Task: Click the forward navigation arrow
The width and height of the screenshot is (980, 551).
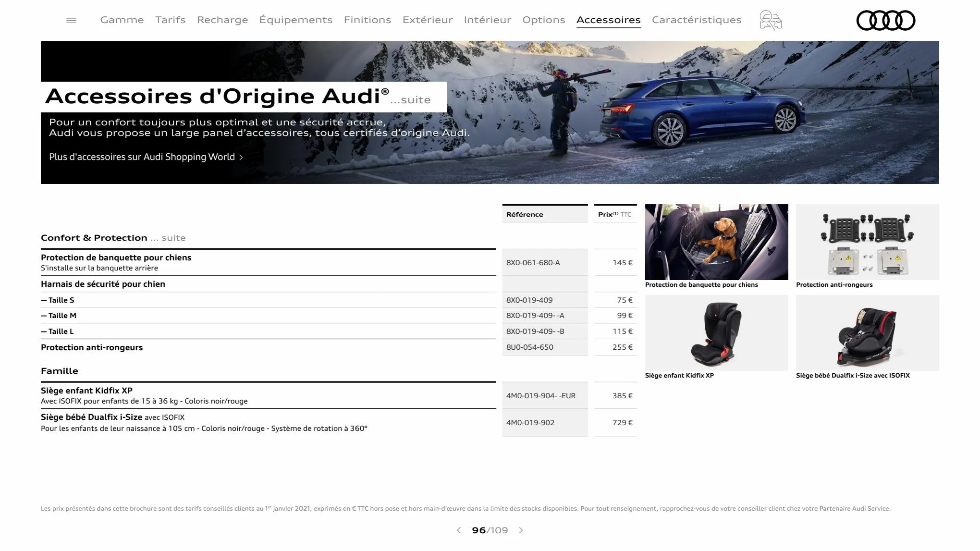Action: pos(521,530)
